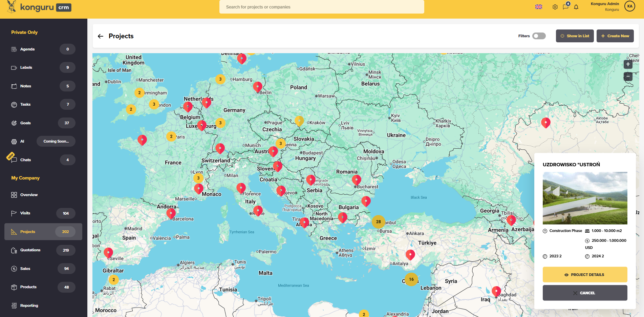Open chat messages with 4 unread
644x317 pixels.
[x=565, y=7]
